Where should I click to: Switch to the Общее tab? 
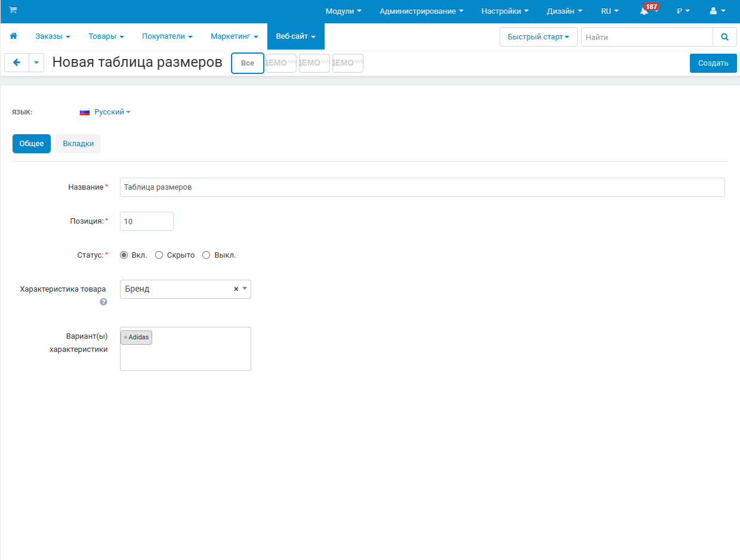click(x=32, y=144)
